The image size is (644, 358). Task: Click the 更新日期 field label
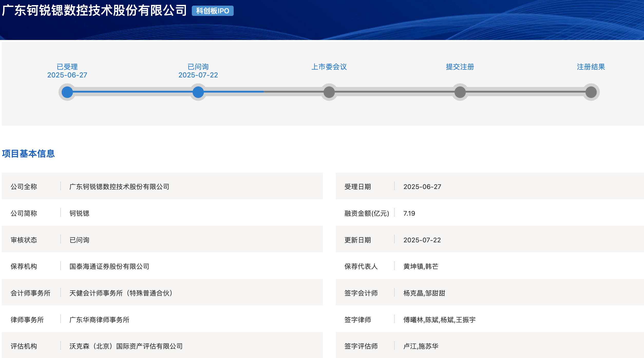[358, 240]
